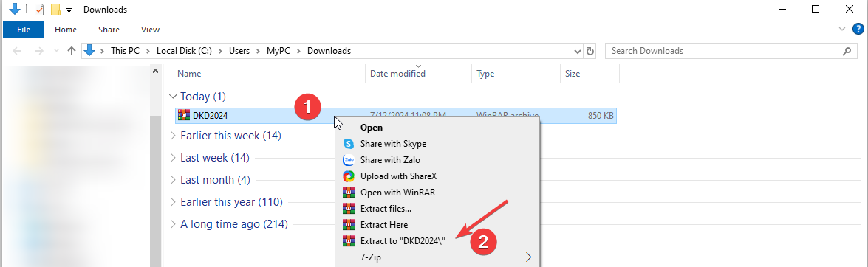Expand the Last week (14) group
The width and height of the screenshot is (868, 267).
(173, 158)
